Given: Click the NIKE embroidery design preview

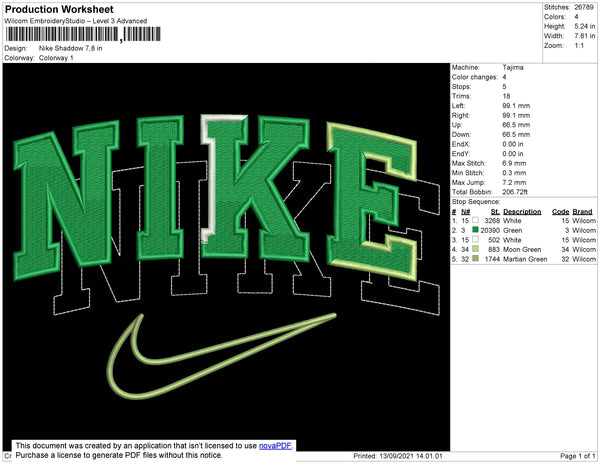Looking at the screenshot, I should click(x=226, y=257).
